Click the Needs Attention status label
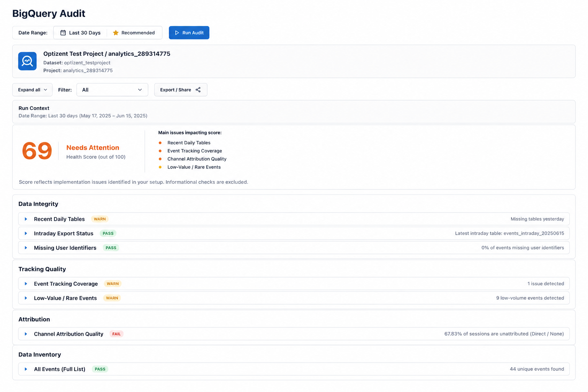Viewport: 588px width, 392px height. pyautogui.click(x=93, y=147)
